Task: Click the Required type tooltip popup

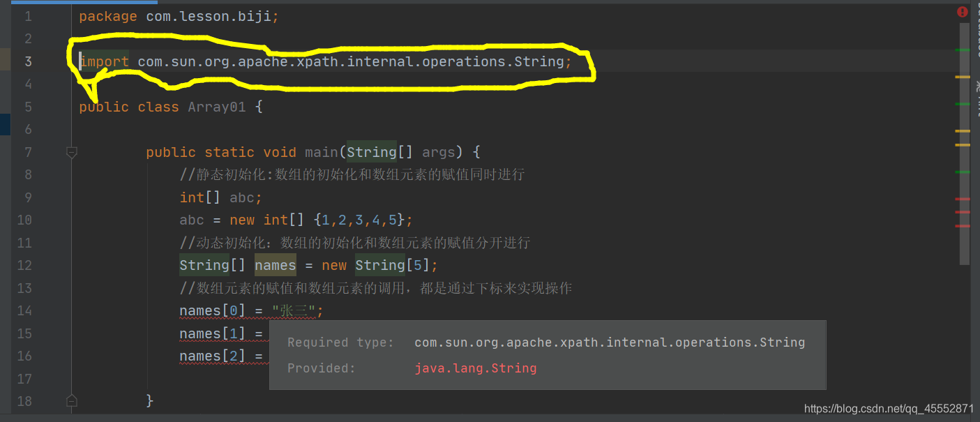Action: coord(548,354)
